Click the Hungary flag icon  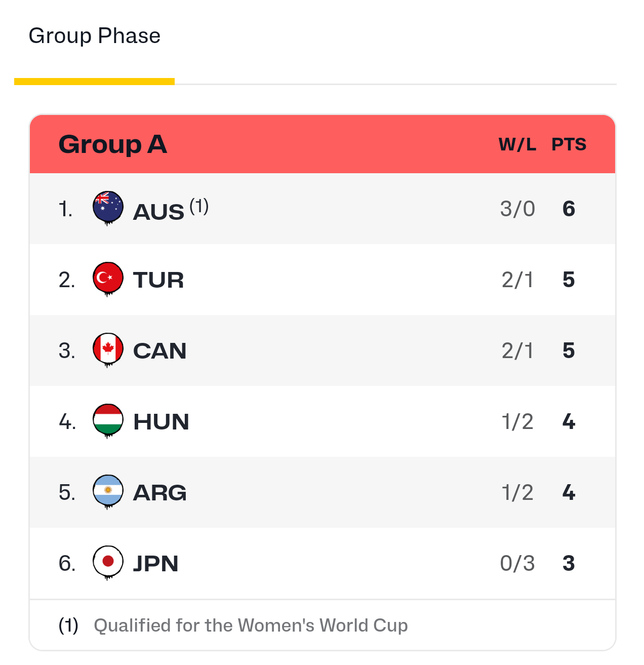click(108, 419)
